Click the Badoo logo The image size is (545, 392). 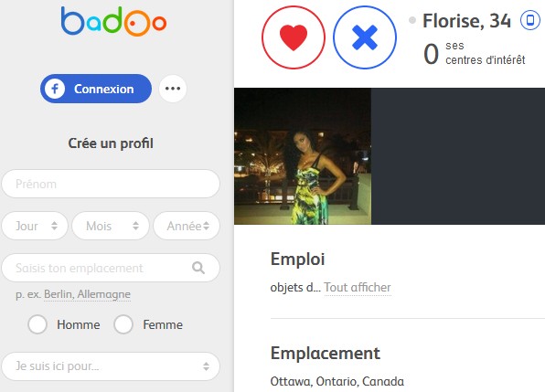(113, 21)
